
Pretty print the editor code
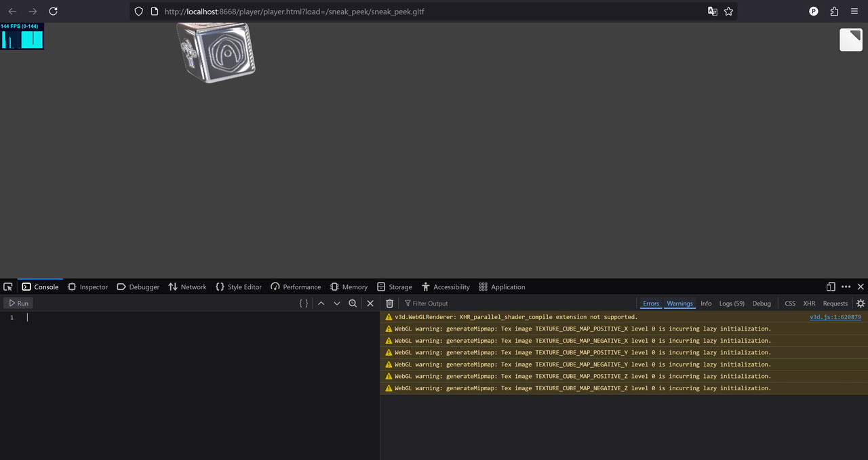[304, 304]
